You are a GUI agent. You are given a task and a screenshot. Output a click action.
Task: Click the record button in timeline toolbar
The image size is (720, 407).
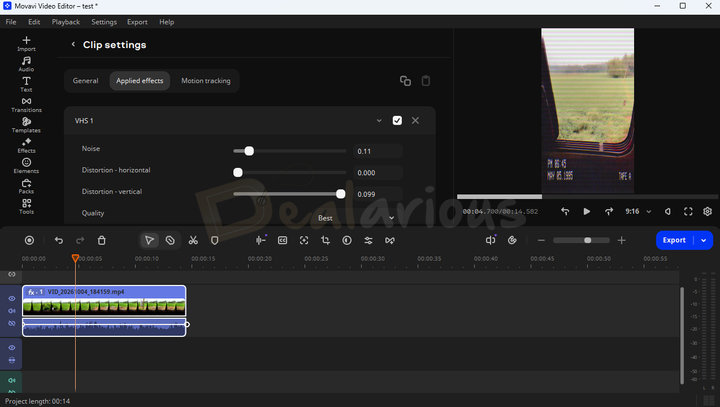29,240
